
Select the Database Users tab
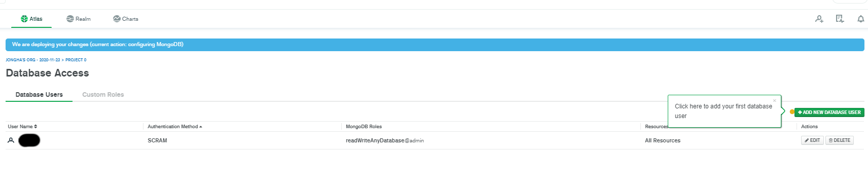tap(39, 95)
